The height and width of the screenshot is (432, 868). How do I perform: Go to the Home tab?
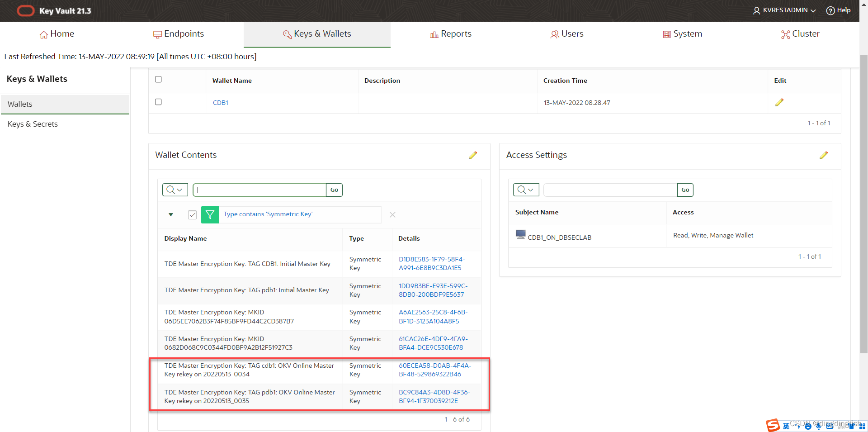click(57, 34)
